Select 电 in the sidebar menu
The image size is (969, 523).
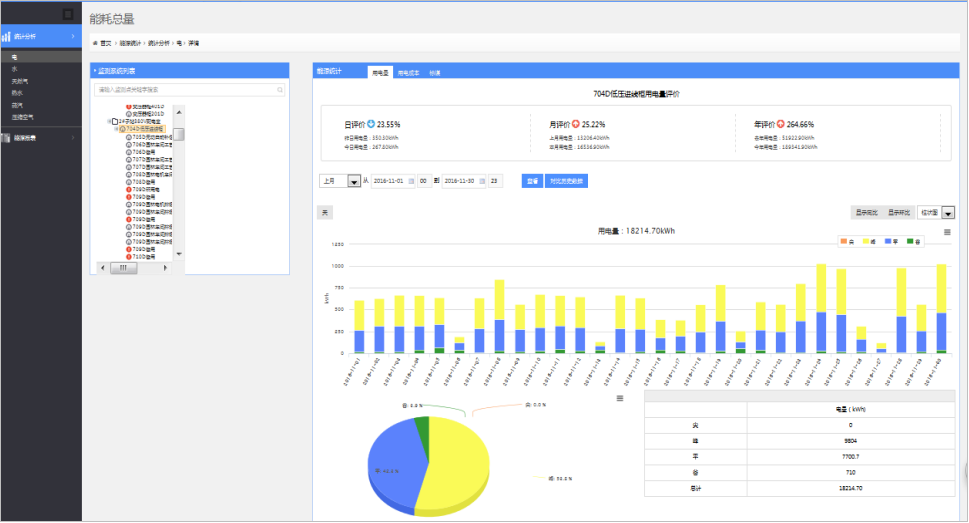(x=41, y=57)
